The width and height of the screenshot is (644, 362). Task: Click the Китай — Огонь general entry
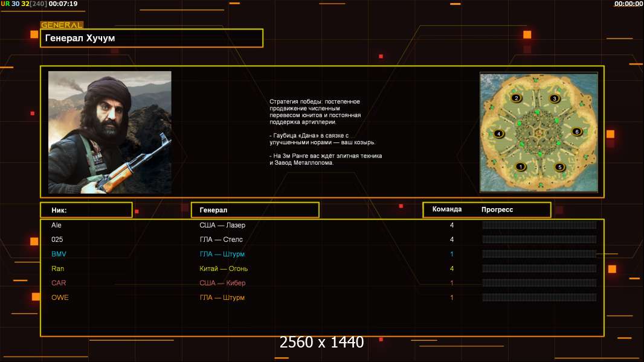(224, 268)
